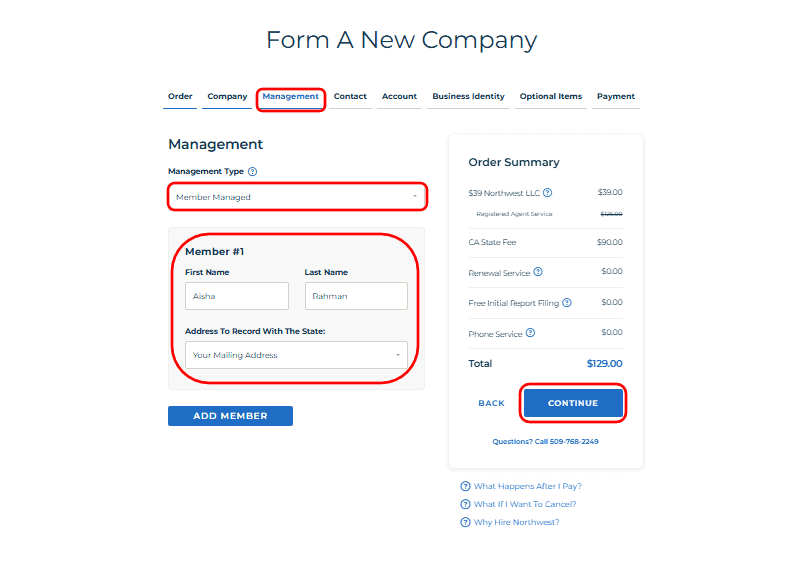Go to the Company tab
The image size is (793, 562).
click(227, 97)
